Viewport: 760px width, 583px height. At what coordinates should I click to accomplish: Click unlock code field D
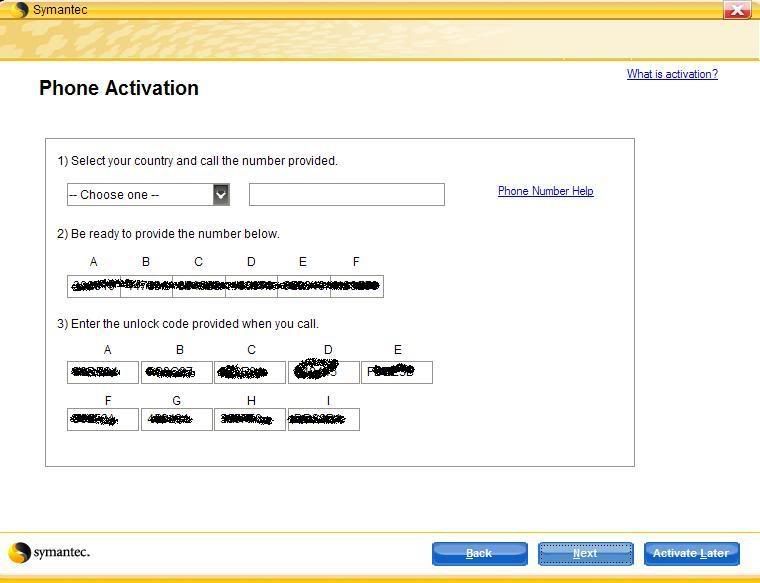click(324, 373)
